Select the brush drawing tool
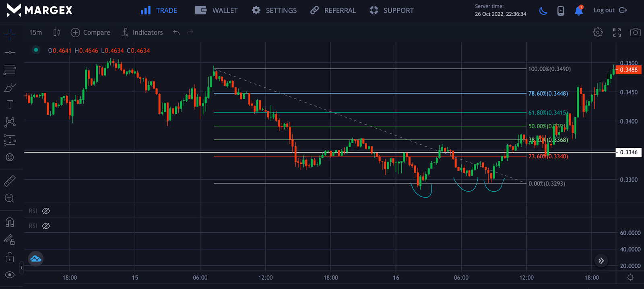The height and width of the screenshot is (289, 644). [x=10, y=87]
